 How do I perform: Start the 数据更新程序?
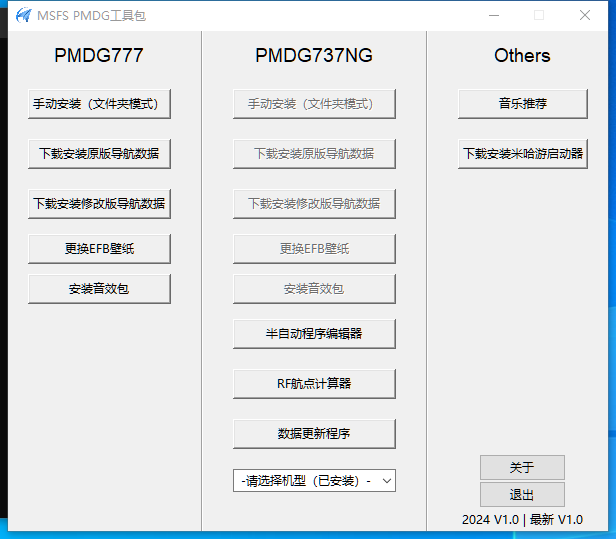[x=314, y=434]
